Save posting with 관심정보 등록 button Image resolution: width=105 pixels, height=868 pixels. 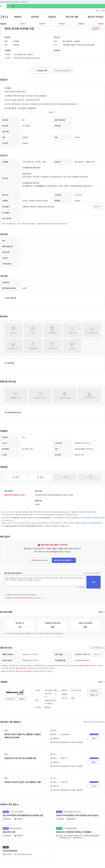(x=41, y=71)
